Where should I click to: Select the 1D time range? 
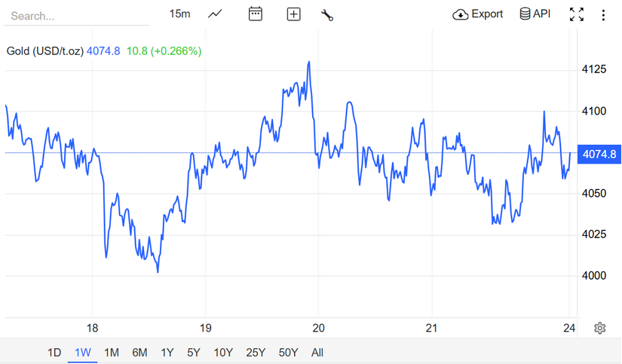pyautogui.click(x=54, y=353)
